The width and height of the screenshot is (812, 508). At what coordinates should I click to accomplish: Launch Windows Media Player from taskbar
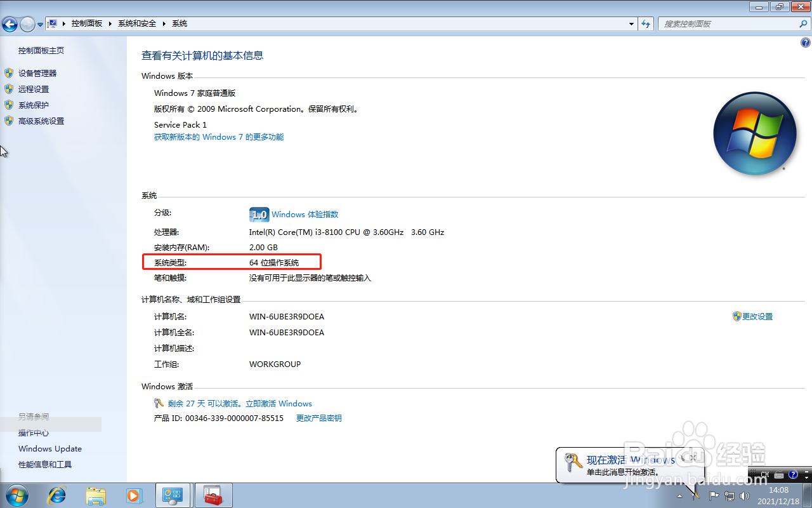[x=134, y=495]
